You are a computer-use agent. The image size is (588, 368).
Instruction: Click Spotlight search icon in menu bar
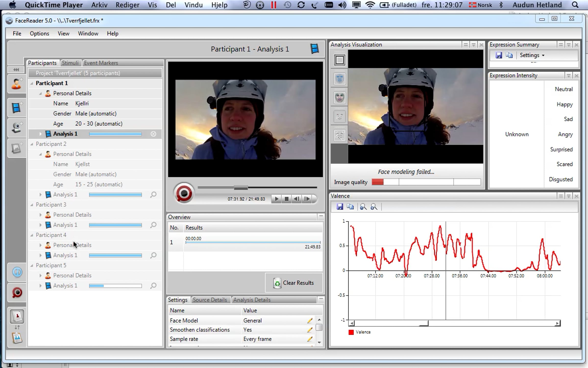(575, 5)
